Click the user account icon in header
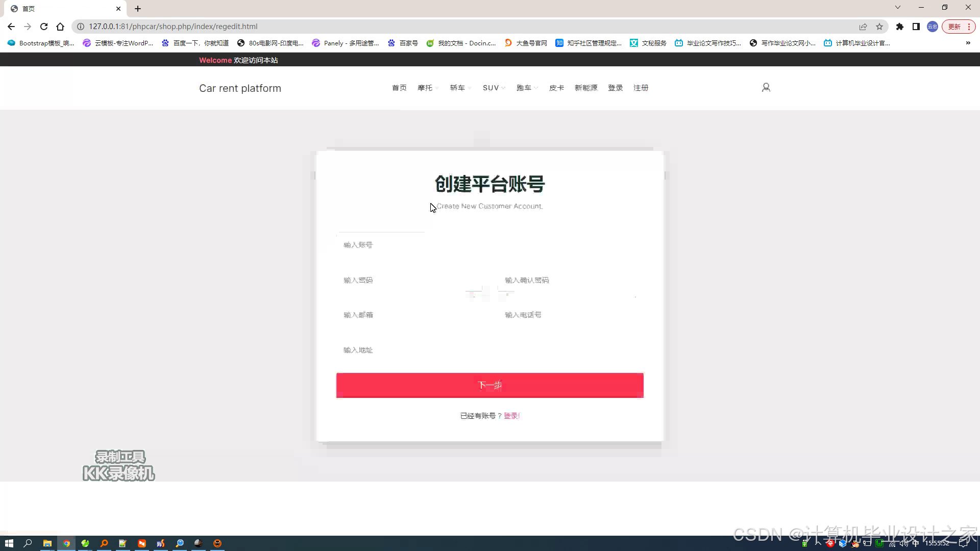Viewport: 980px width, 551px height. (x=766, y=88)
